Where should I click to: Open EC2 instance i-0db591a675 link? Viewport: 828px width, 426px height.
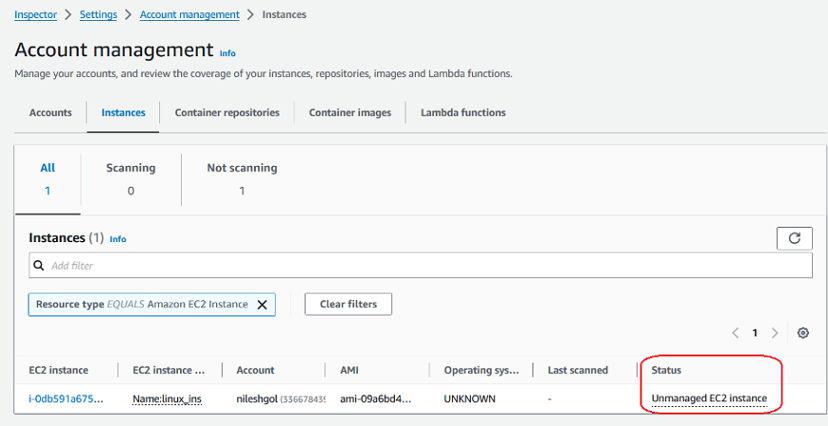point(65,399)
